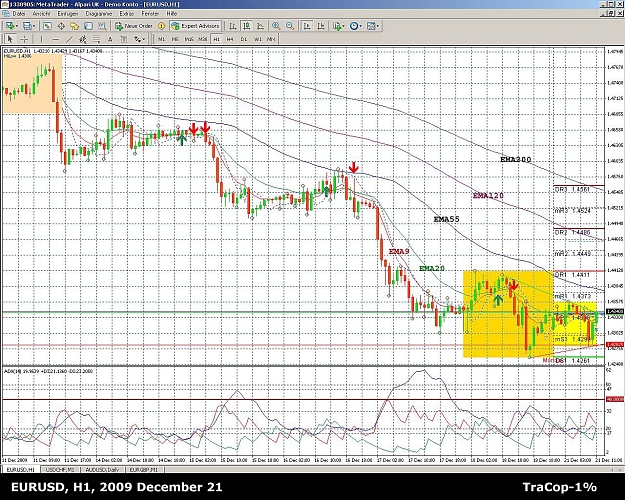The image size is (625, 500).
Task: Zoom in on the chart
Action: pos(276,26)
